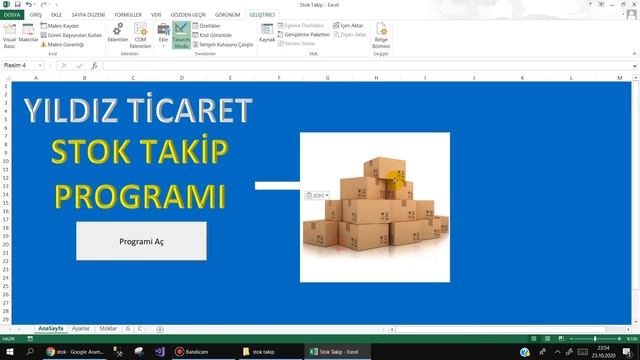Open the Visual Basic editor

[9, 36]
